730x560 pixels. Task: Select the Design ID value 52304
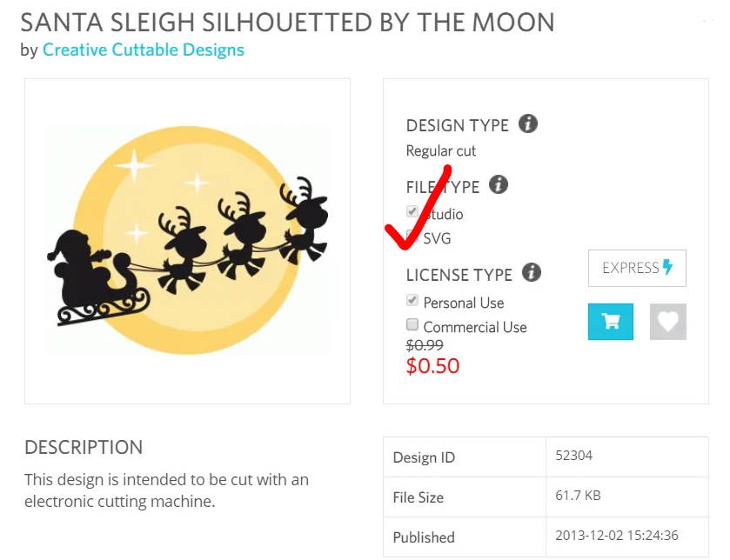pyautogui.click(x=574, y=456)
